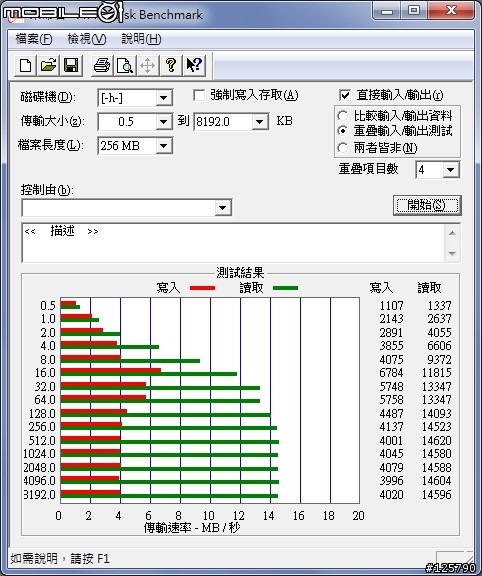Click the read value 14596
Viewport: 482px width, 576px height.
(436, 494)
